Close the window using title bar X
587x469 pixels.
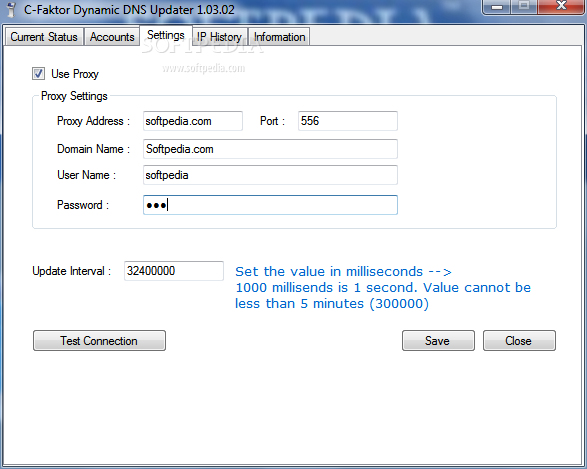pos(561,6)
